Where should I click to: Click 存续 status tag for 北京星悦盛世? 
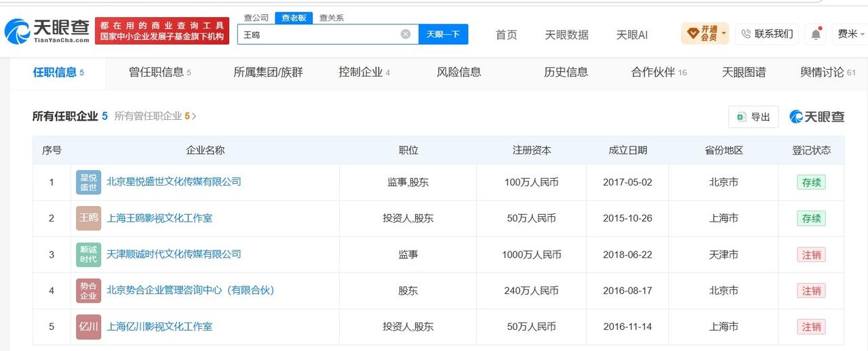tap(811, 182)
